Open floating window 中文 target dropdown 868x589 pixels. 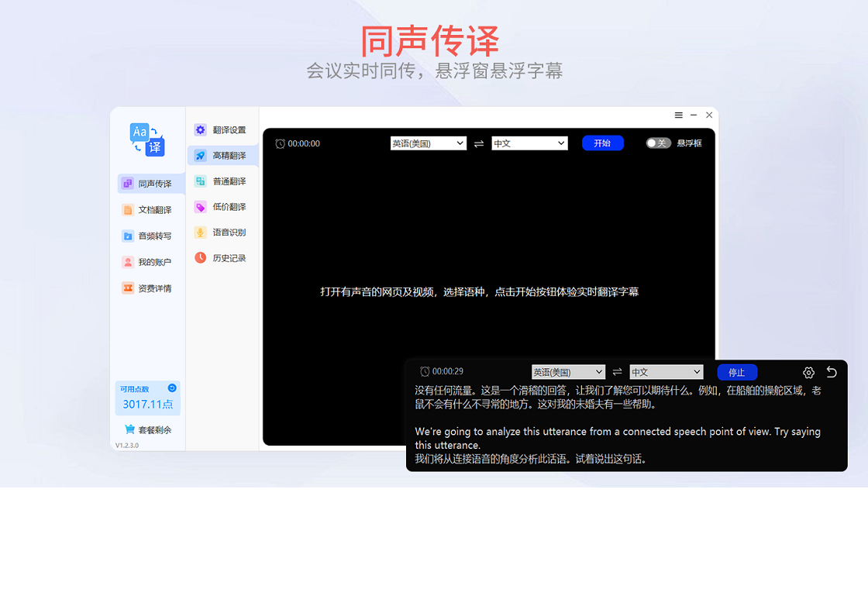(666, 373)
